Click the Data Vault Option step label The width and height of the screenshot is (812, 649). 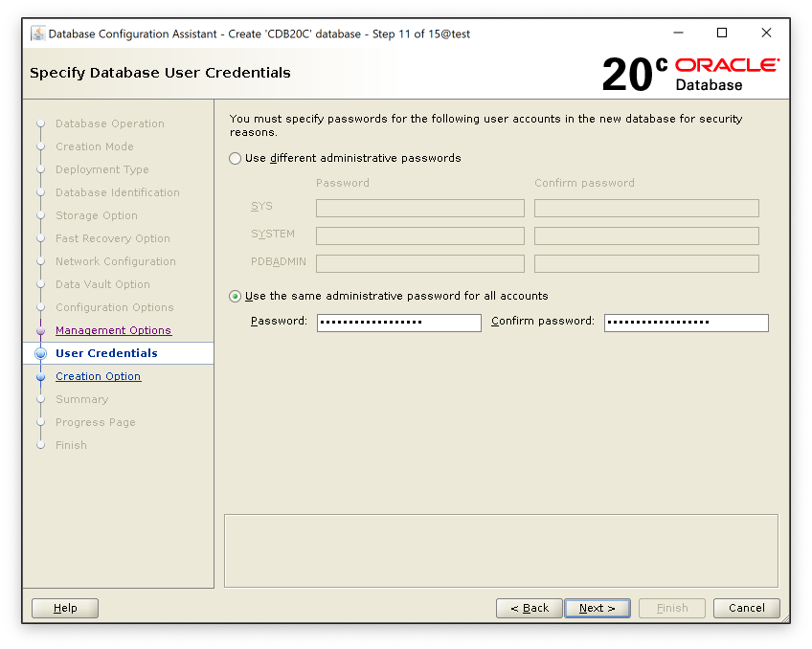click(x=102, y=284)
